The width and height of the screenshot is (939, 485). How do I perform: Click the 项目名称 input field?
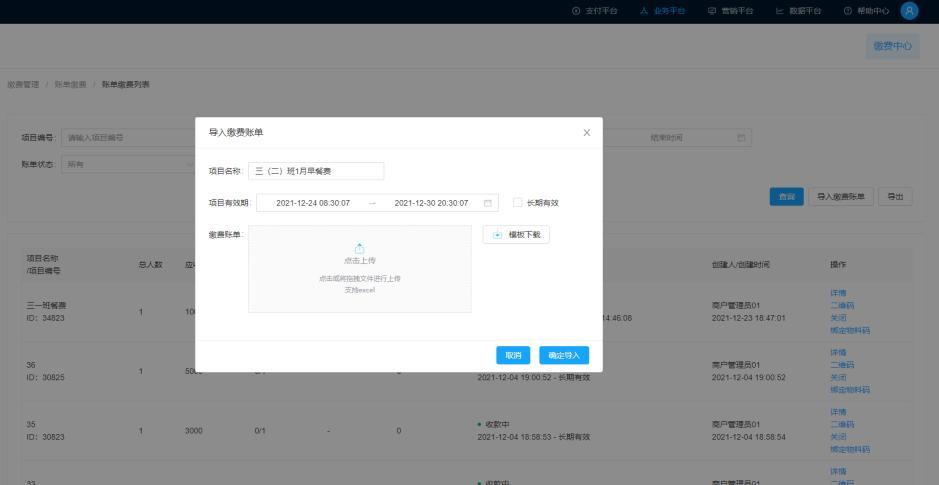[x=316, y=171]
